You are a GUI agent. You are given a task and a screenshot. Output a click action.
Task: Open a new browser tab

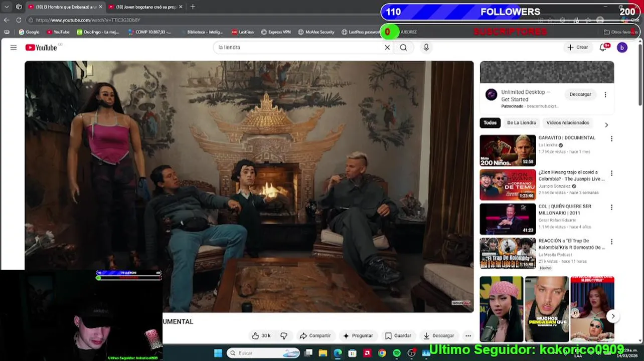pyautogui.click(x=193, y=7)
